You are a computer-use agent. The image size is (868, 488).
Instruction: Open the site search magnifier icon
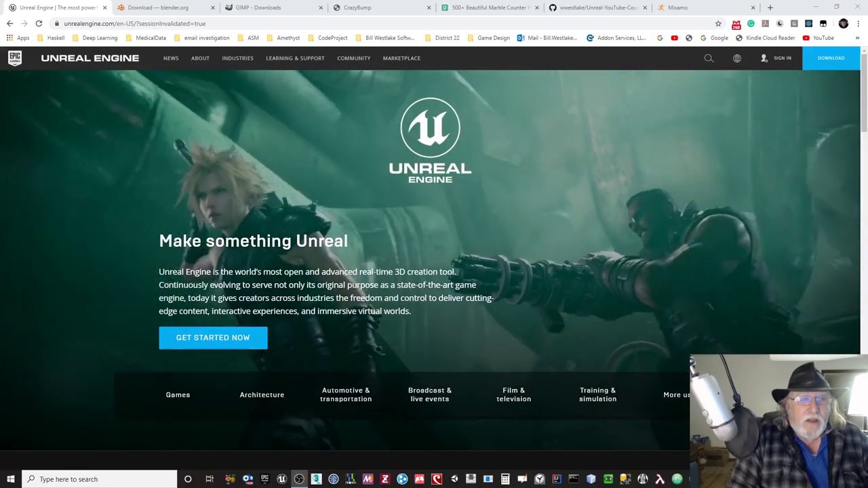[709, 58]
